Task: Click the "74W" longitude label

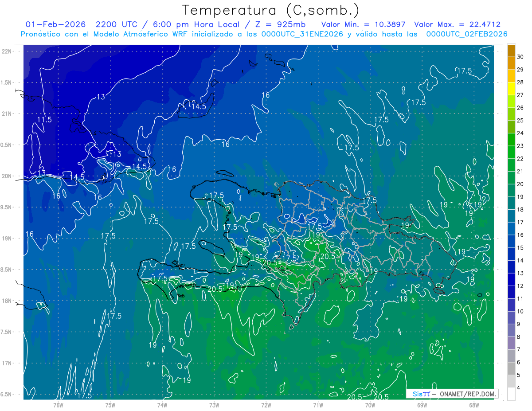Action: (x=162, y=405)
